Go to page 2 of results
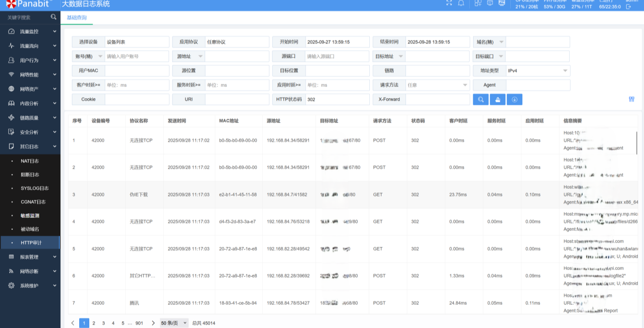This screenshot has height=328, width=644. 94,323
